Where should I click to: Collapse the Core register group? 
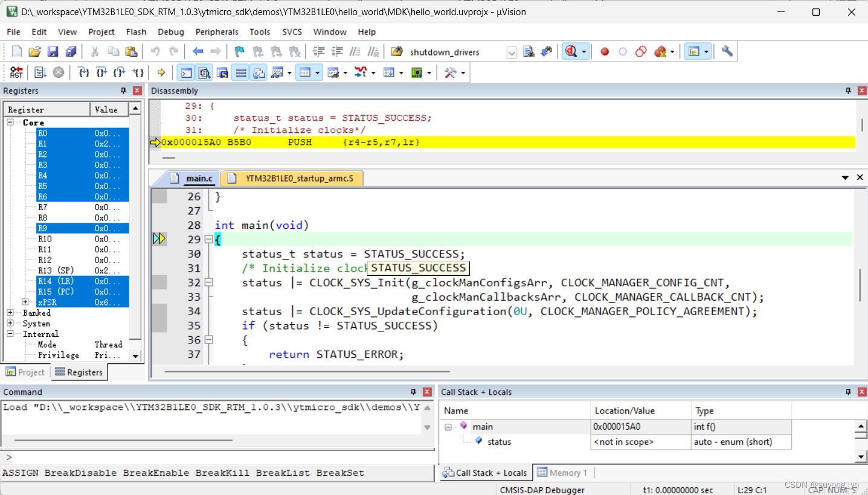(x=11, y=123)
